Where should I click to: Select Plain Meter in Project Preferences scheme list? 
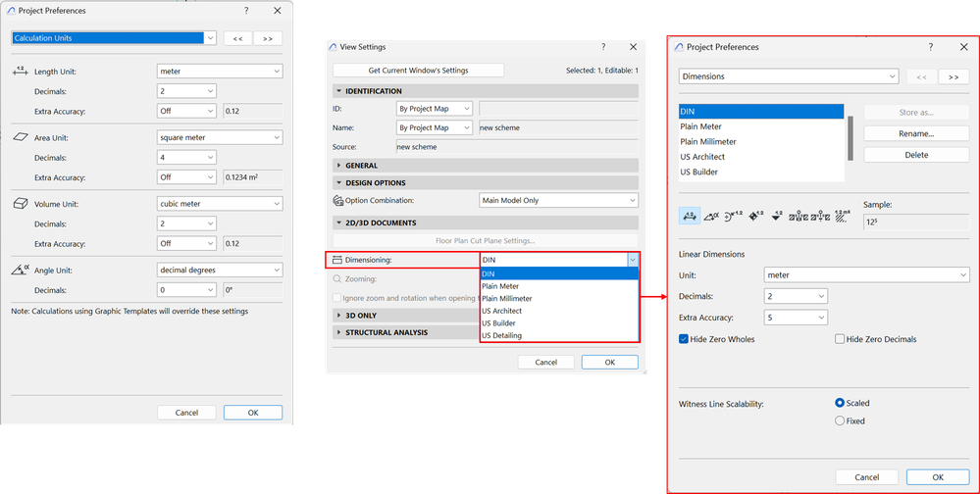(761, 126)
